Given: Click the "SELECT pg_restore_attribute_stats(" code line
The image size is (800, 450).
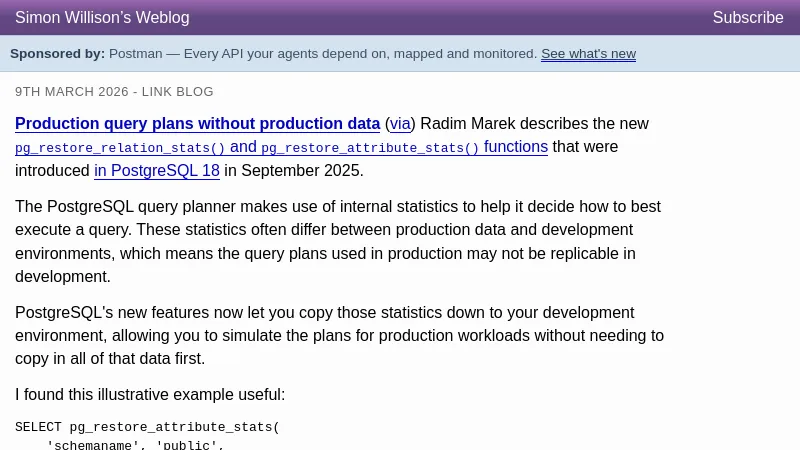Looking at the screenshot, I should coord(147,428).
